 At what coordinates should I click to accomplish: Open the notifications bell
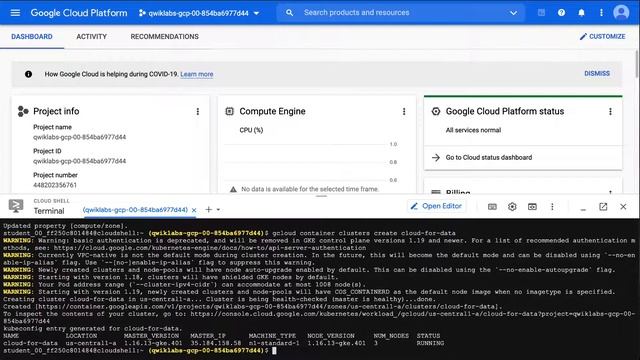point(581,13)
